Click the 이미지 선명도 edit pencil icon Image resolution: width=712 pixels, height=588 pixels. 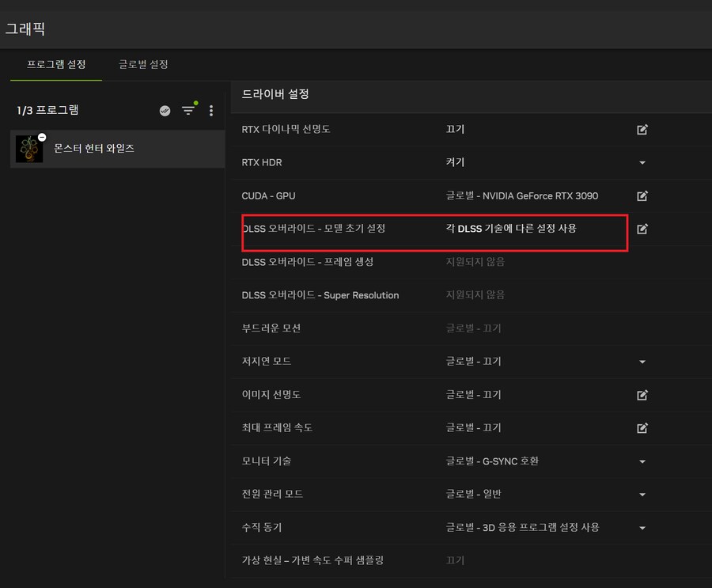point(642,394)
